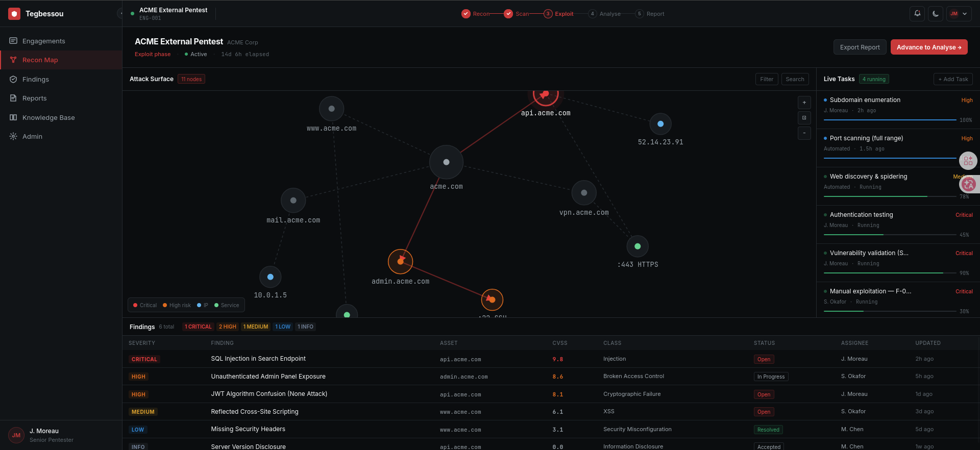Viewport: 980px width, 450px height.
Task: Open Admin gear icon in sidebar
Action: tap(13, 136)
